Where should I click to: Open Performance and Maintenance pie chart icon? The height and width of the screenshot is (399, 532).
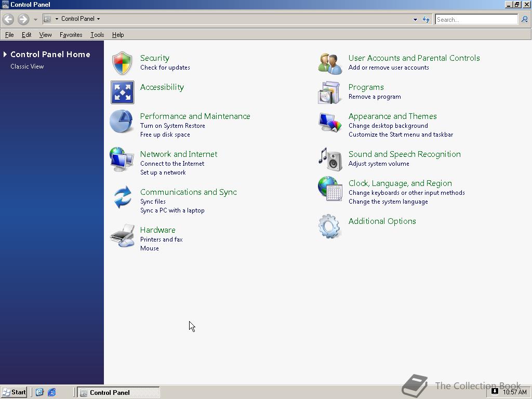(121, 121)
